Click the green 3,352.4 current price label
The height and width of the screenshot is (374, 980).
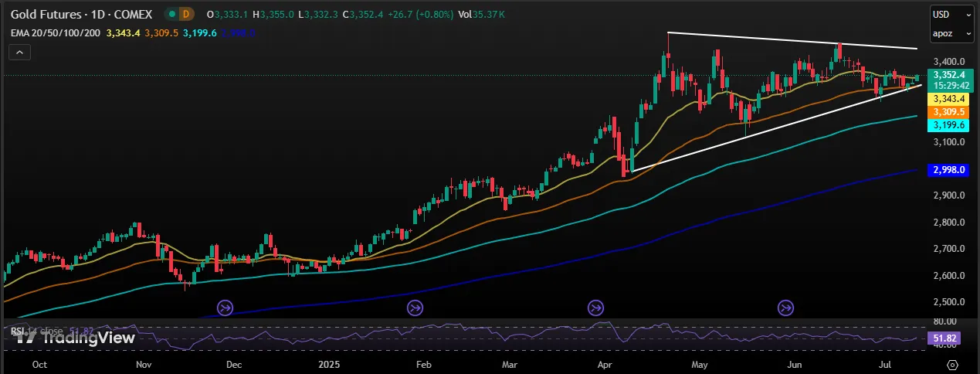point(950,75)
